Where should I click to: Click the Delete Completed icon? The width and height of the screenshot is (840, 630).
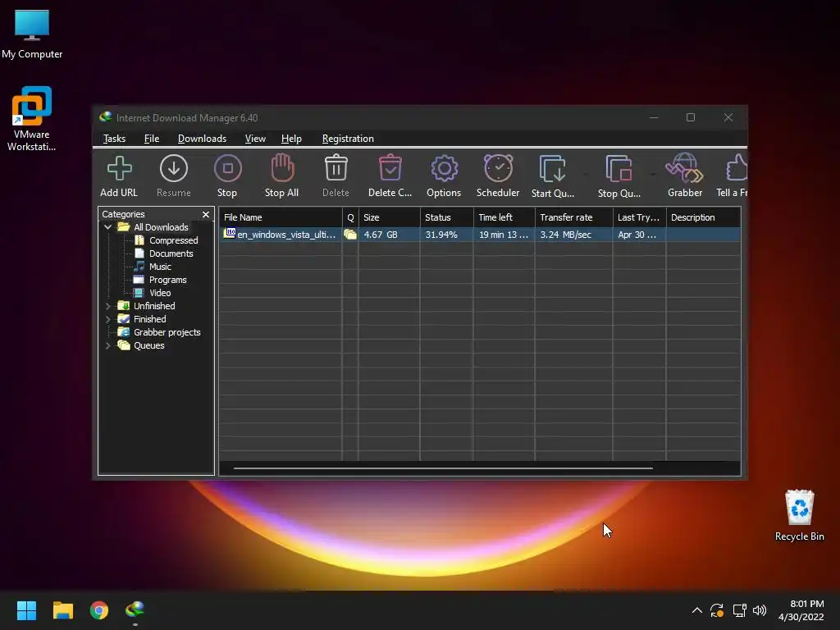click(390, 168)
